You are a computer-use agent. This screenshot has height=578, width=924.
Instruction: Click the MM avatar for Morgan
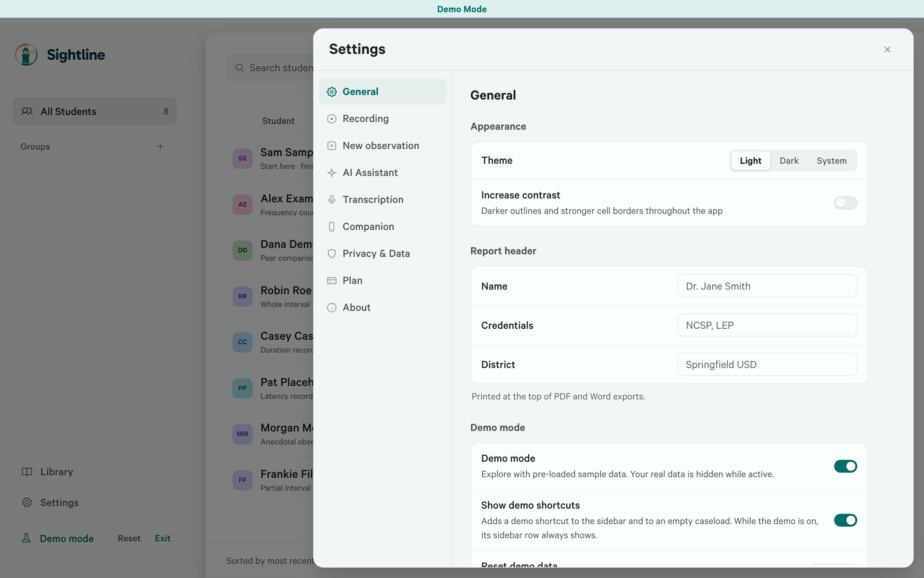coord(243,434)
